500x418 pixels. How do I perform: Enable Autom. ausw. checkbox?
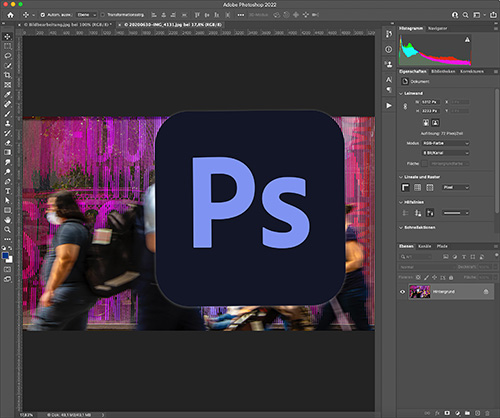coord(42,15)
